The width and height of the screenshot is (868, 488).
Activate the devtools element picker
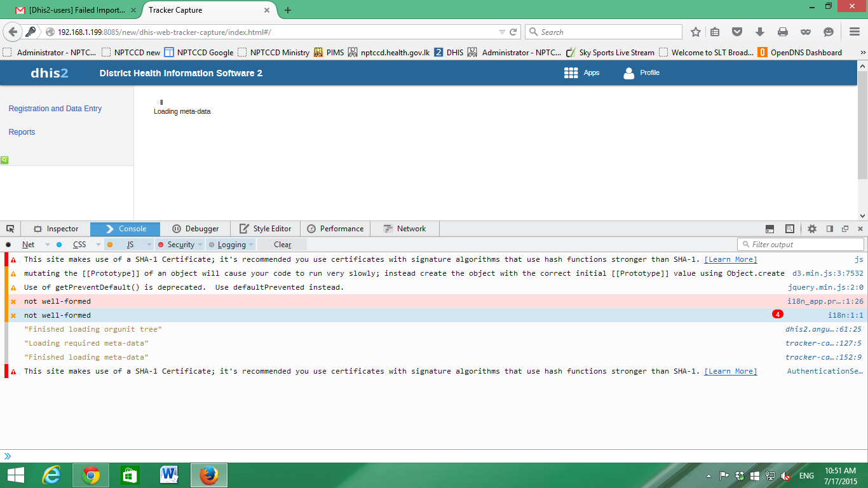[10, 229]
